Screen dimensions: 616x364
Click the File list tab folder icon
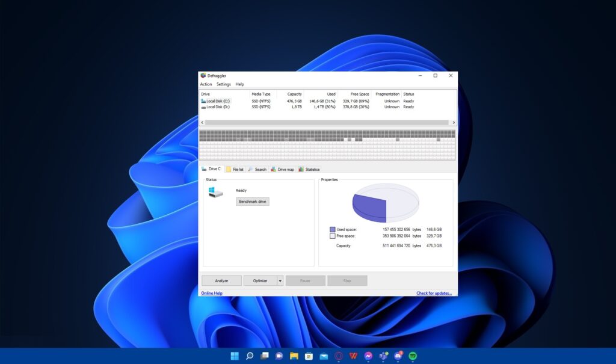[229, 170]
